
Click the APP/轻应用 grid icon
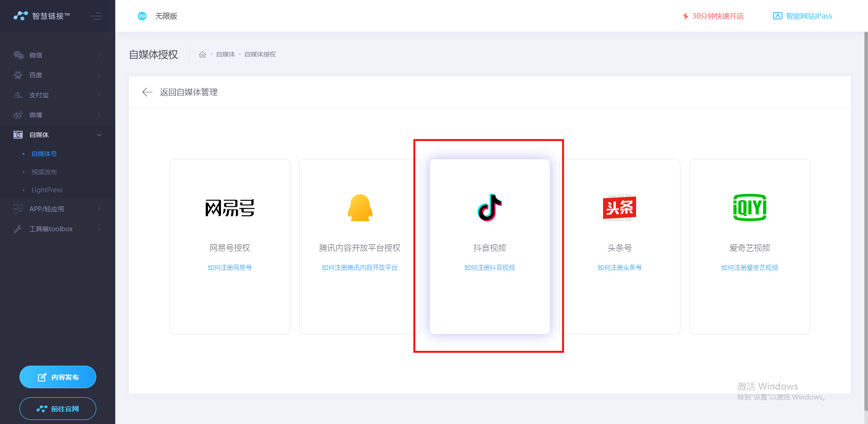coord(18,209)
